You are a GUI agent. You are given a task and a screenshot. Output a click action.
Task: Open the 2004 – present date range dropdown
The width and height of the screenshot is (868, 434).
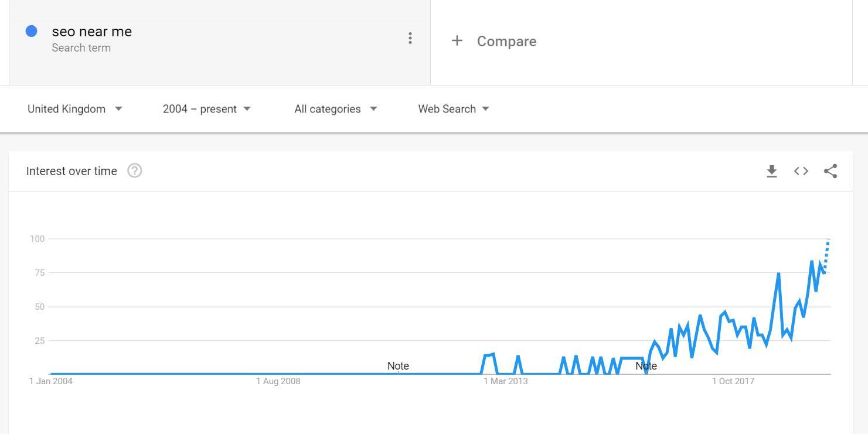(x=206, y=109)
